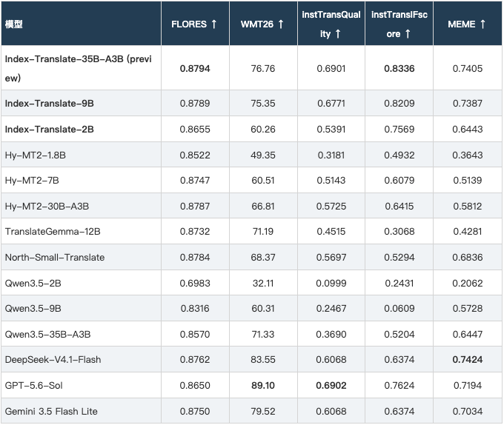504x425 pixels.
Task: Click WMT26 value 71.33
Action: [263, 335]
